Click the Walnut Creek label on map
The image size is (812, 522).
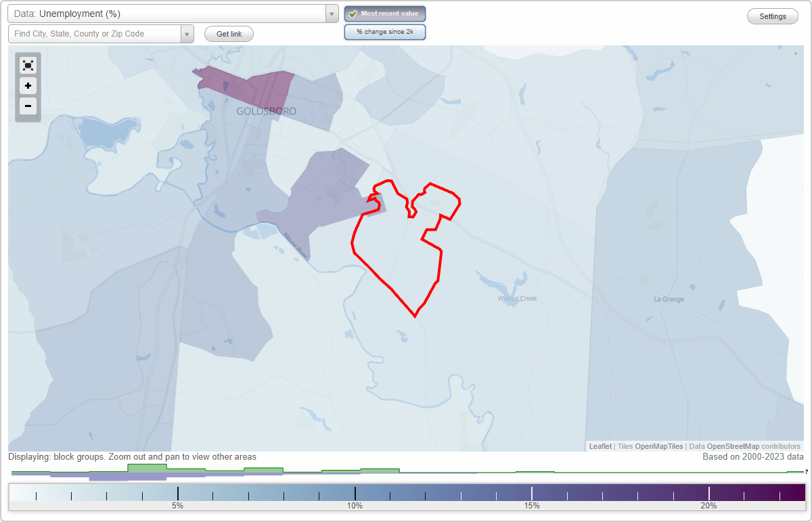pyautogui.click(x=518, y=298)
